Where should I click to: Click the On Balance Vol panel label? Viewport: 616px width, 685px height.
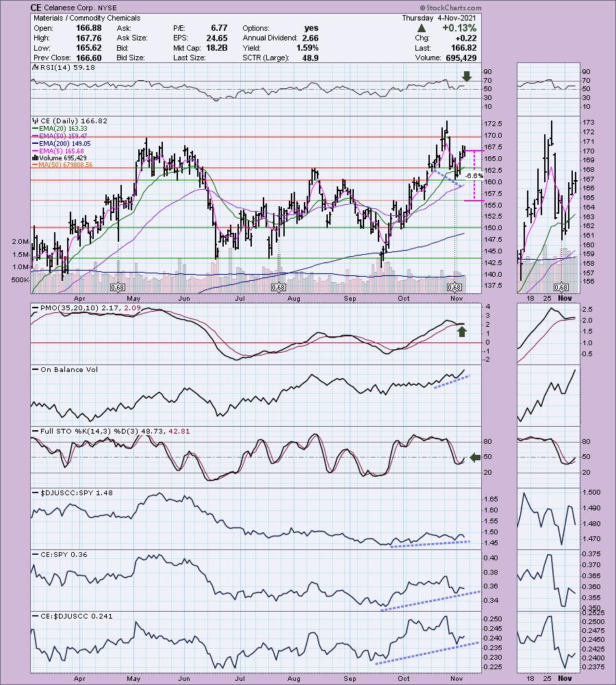tap(69, 370)
